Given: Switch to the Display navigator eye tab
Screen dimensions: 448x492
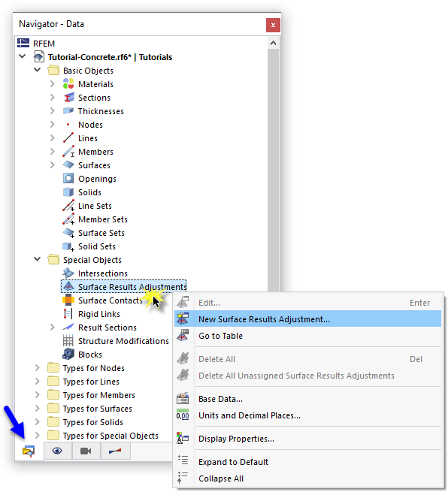Looking at the screenshot, I should pos(57,451).
